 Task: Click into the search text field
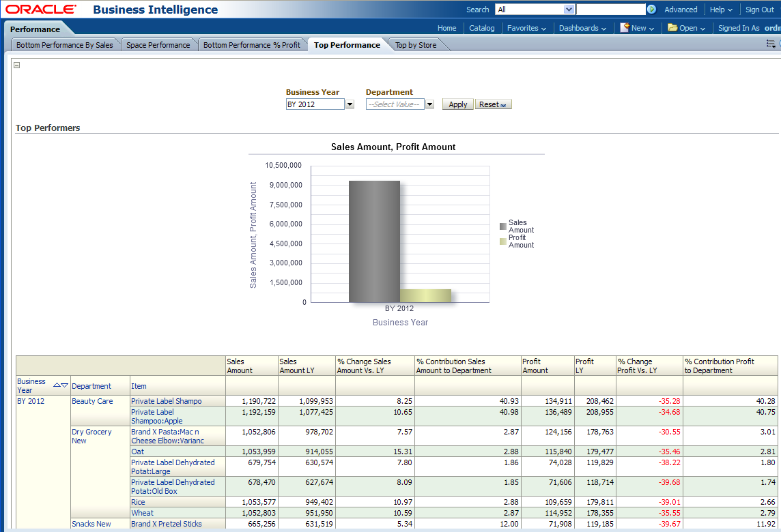(610, 10)
